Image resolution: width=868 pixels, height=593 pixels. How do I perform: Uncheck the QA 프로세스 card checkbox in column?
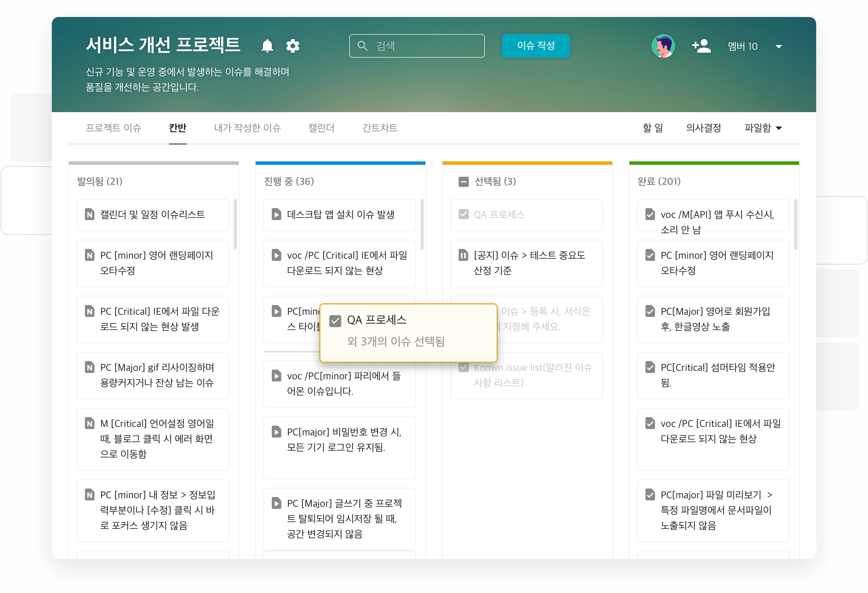point(464,215)
